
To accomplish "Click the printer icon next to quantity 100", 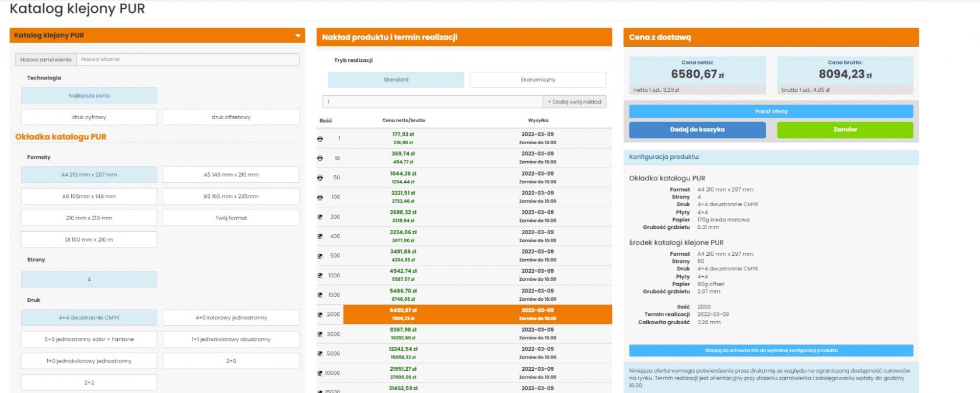I will click(x=320, y=197).
